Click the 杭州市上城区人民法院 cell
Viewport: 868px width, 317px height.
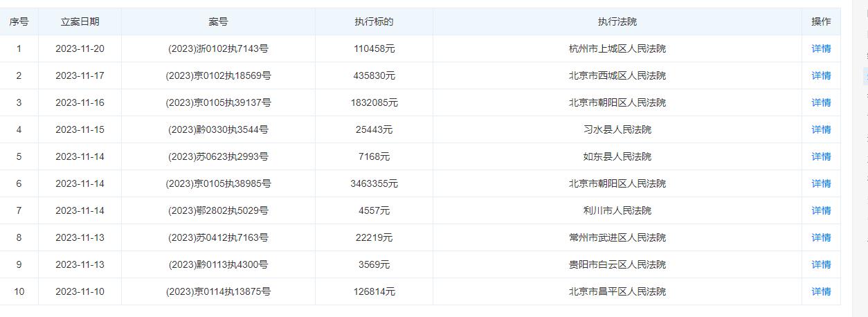(617, 48)
